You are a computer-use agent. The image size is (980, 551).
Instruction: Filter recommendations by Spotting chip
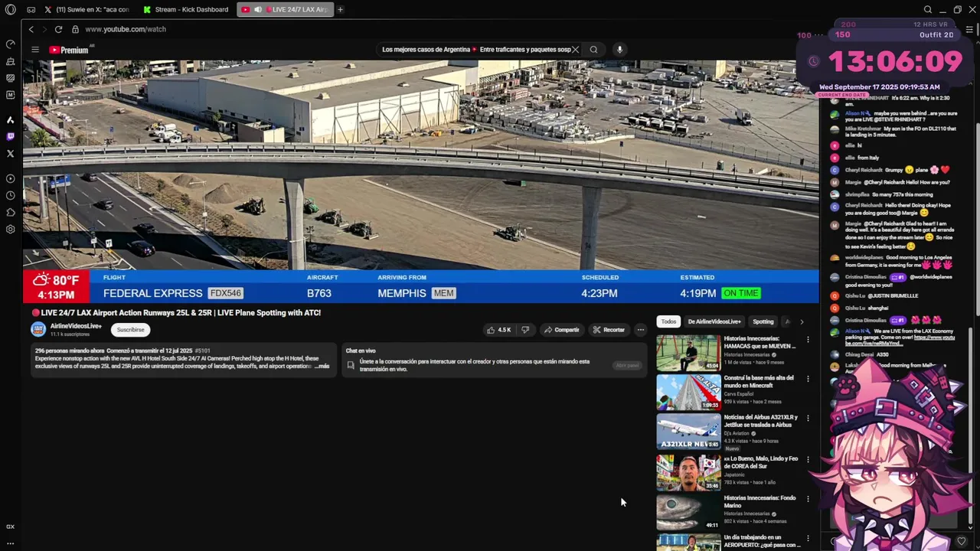763,321
